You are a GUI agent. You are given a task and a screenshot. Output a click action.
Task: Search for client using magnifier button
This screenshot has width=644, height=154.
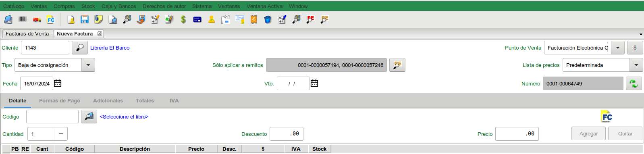coord(80,48)
